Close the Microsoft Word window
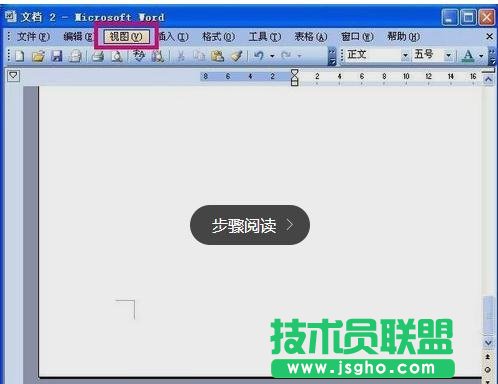This screenshot has height=384, width=498. [x=486, y=17]
